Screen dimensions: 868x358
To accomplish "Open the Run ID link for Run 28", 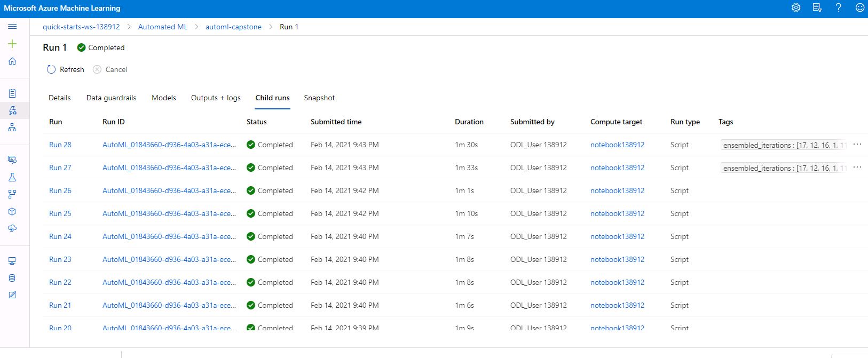I will pyautogui.click(x=169, y=145).
